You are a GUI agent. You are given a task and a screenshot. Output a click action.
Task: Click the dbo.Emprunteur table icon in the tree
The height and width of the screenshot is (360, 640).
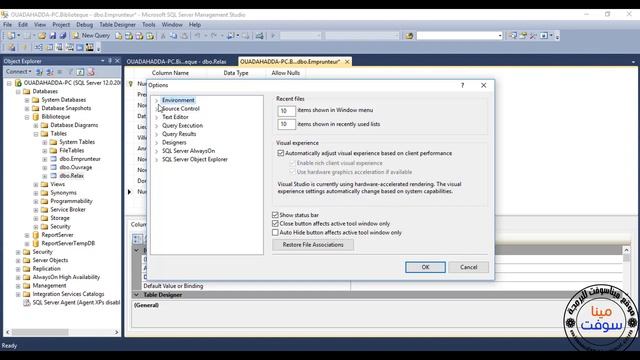[x=53, y=159]
